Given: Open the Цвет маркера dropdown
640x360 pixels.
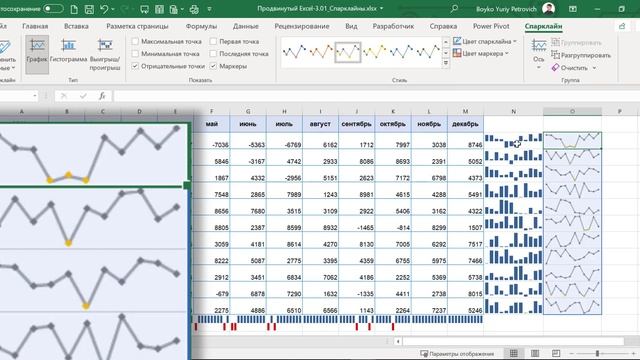Looking at the screenshot, I should (481, 53).
